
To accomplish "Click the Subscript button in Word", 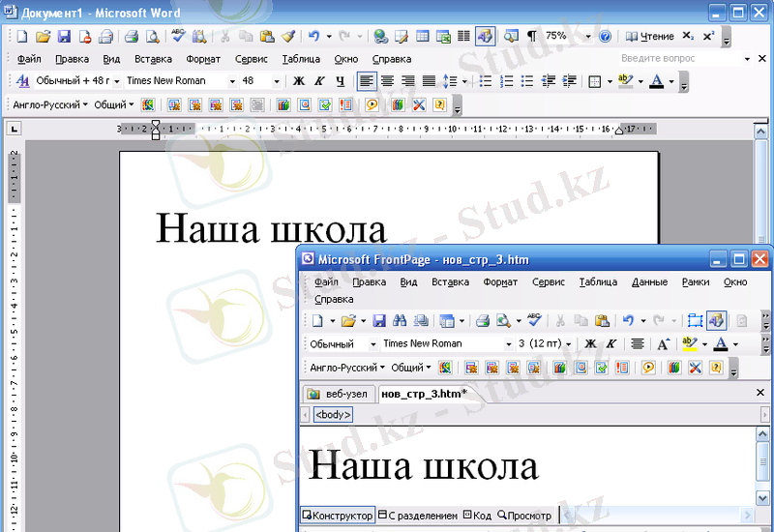I will point(688,36).
